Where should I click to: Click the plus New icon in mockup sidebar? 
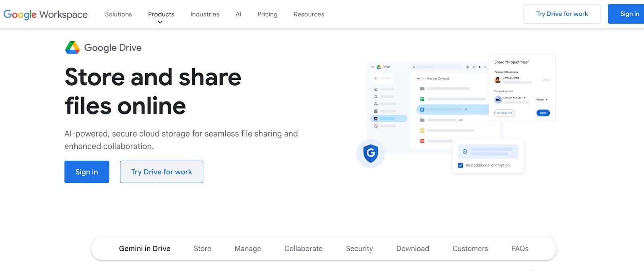pos(376,78)
